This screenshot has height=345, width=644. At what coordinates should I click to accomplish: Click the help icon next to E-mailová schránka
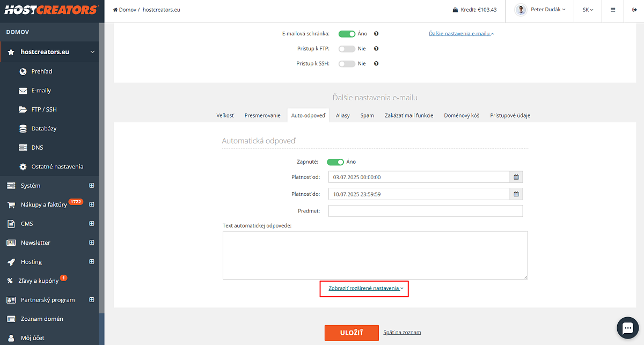376,33
